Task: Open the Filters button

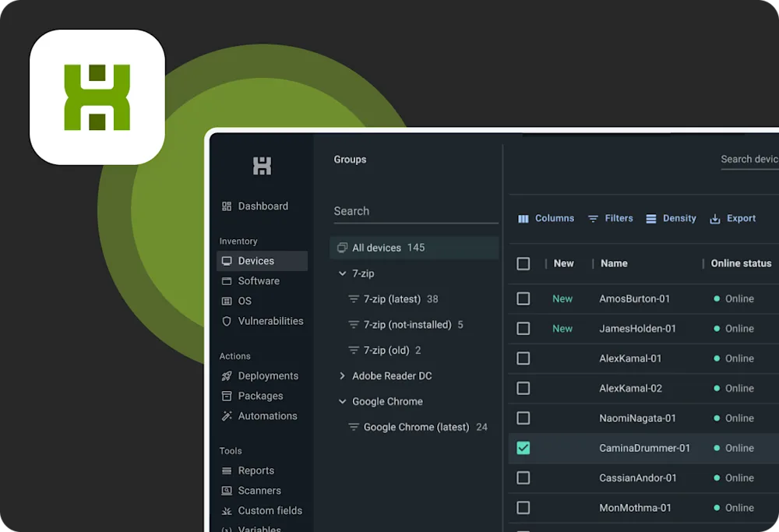Action: click(x=611, y=219)
